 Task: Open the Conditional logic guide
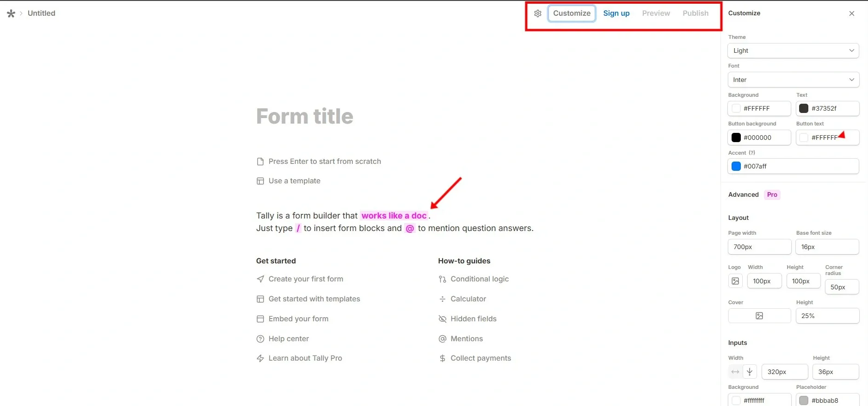click(479, 279)
